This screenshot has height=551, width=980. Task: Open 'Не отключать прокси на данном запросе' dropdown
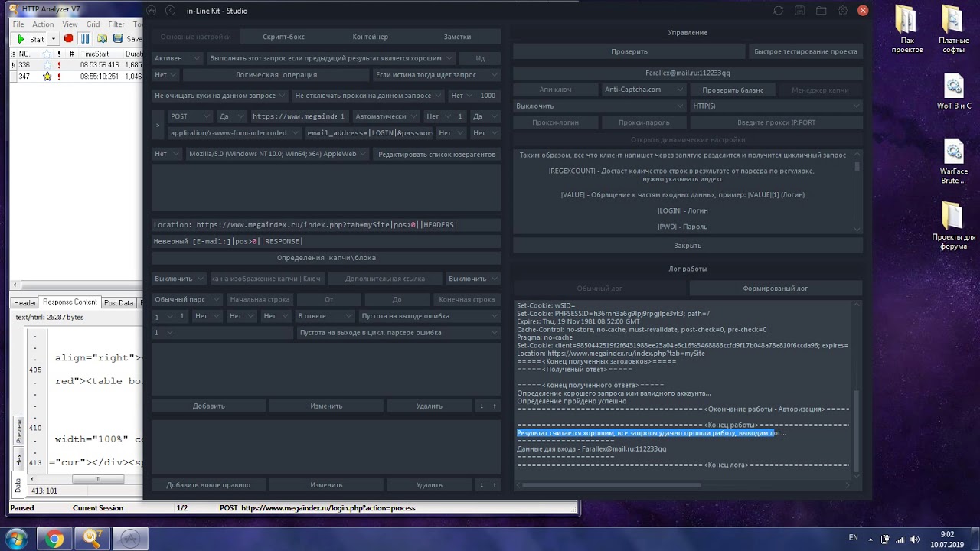click(x=367, y=96)
